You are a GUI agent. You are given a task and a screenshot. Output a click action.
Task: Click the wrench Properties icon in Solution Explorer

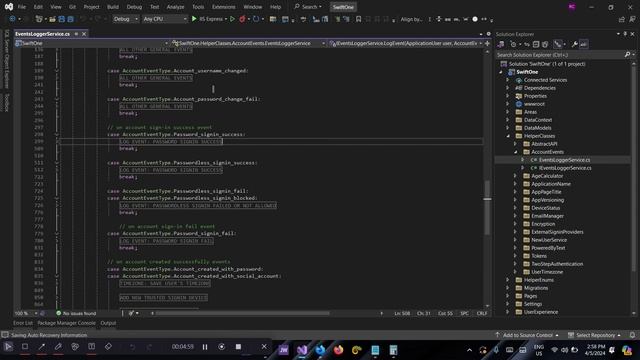[x=574, y=44]
